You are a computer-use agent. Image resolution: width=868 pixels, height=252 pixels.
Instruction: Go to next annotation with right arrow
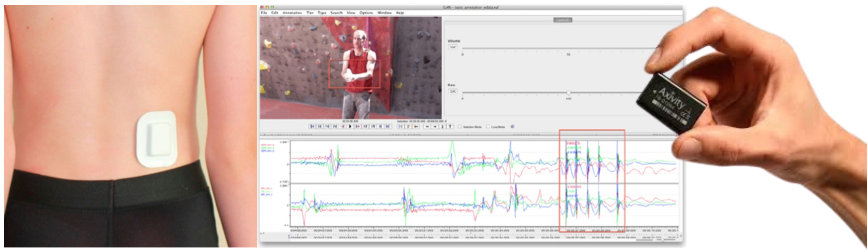(x=435, y=126)
